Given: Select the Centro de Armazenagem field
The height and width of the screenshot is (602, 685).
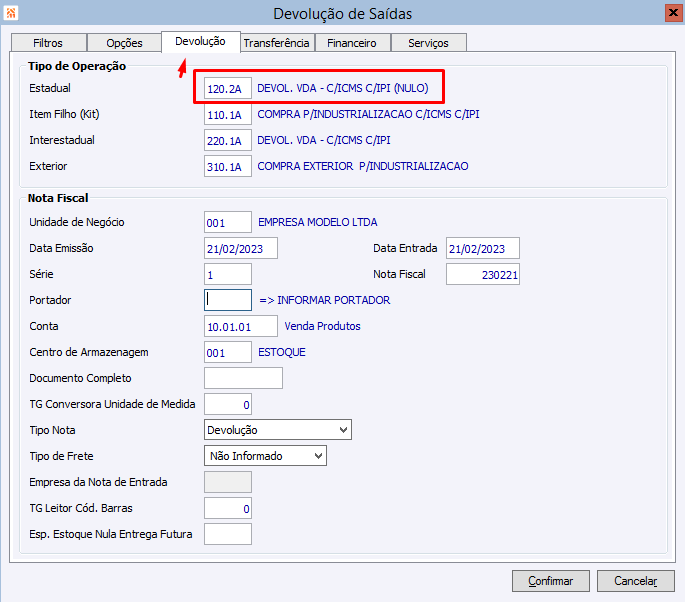Looking at the screenshot, I should tap(228, 352).
